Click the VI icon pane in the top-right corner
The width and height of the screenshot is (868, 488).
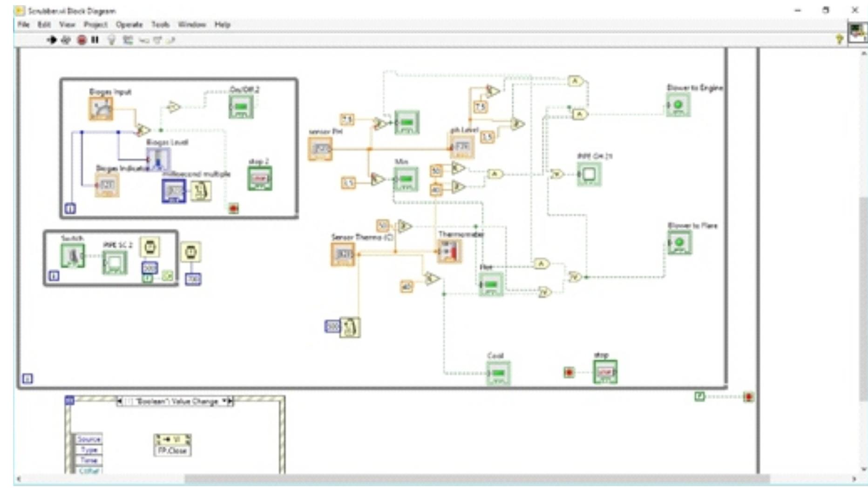click(857, 33)
